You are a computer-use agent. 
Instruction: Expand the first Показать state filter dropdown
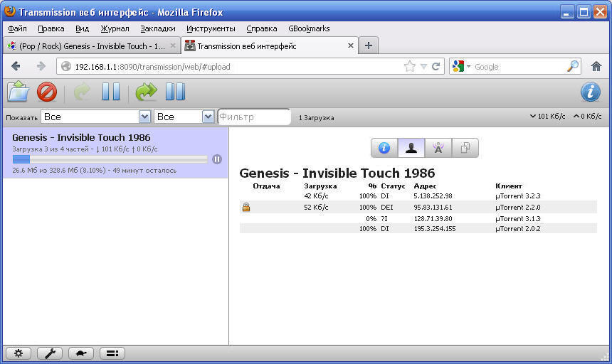[95, 117]
